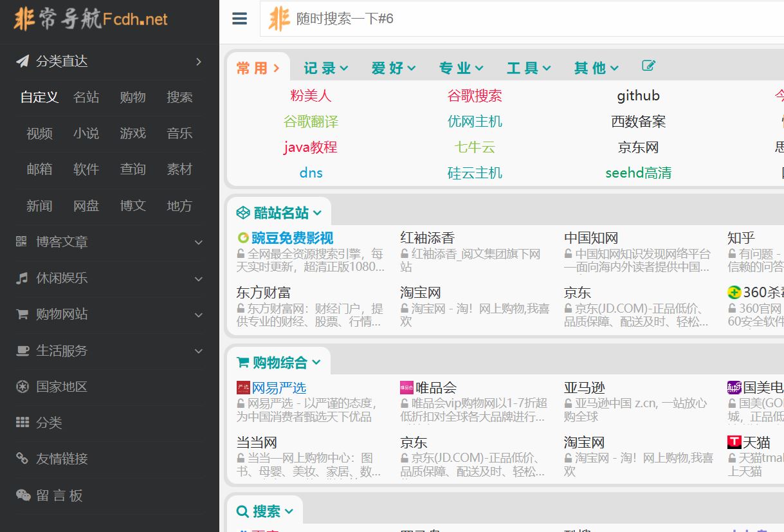Click the magnifier icon in 搜索 header

(x=243, y=511)
